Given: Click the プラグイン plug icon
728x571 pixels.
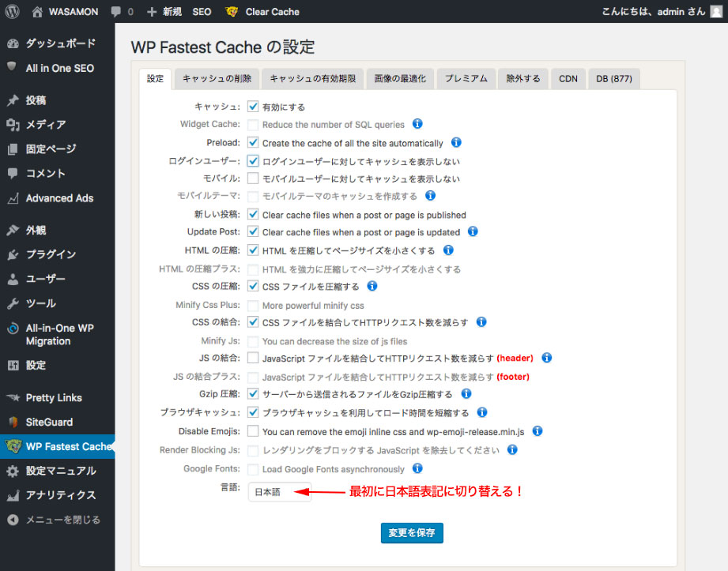Looking at the screenshot, I should (13, 254).
